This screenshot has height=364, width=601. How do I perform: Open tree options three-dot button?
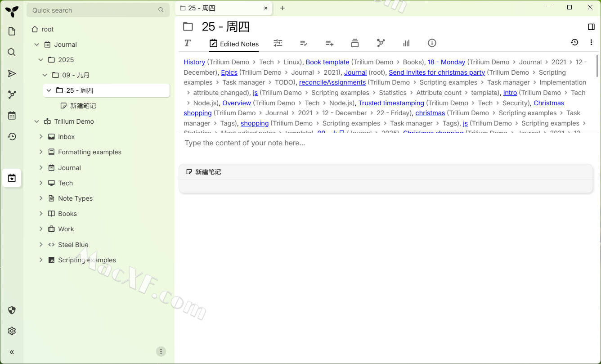(x=161, y=351)
